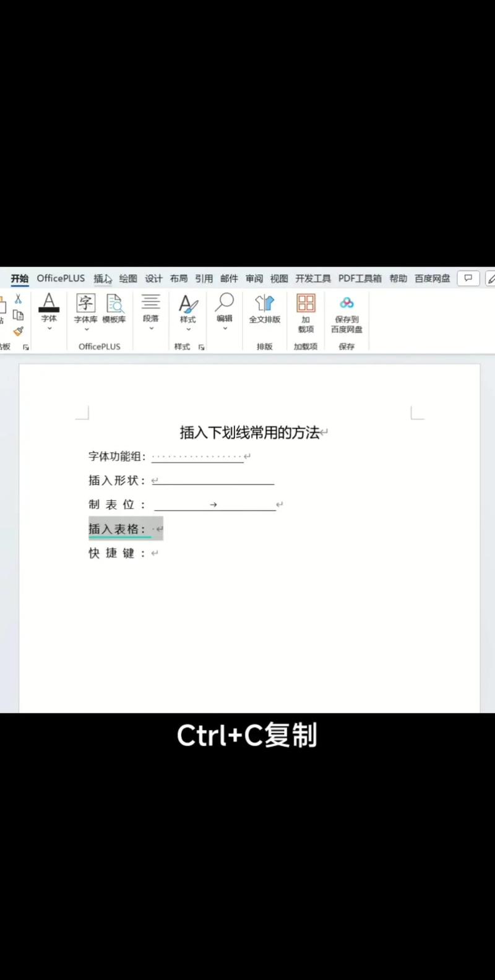Click the 制表位 line text

click(x=117, y=505)
